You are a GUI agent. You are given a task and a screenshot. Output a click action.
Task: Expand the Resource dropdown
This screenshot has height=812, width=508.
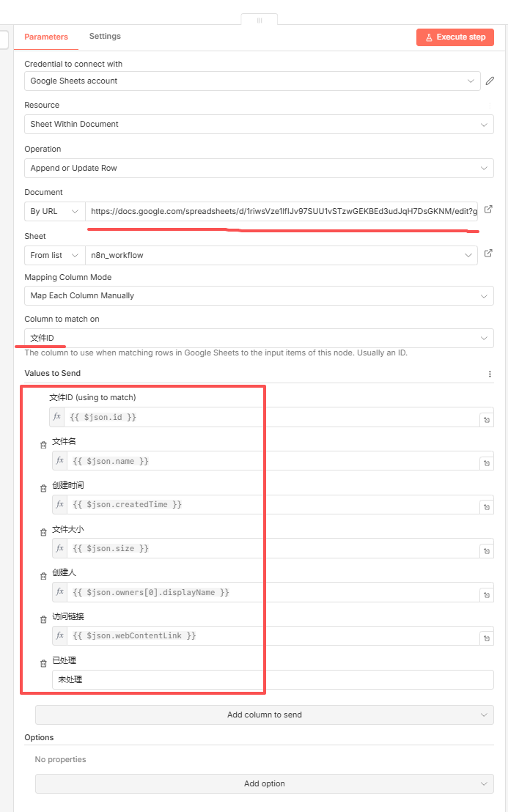pos(259,125)
